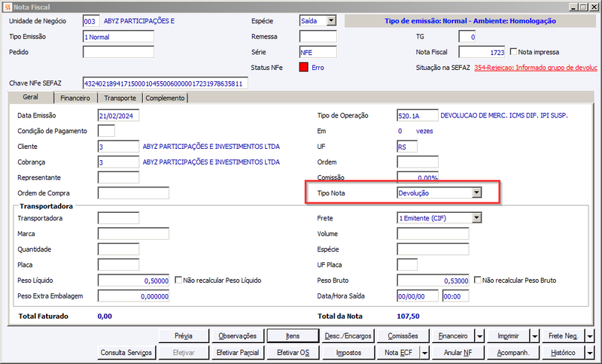Viewport: 602px width, 364px height.
Task: Click the Financeiro button at bottom
Action: click(453, 336)
